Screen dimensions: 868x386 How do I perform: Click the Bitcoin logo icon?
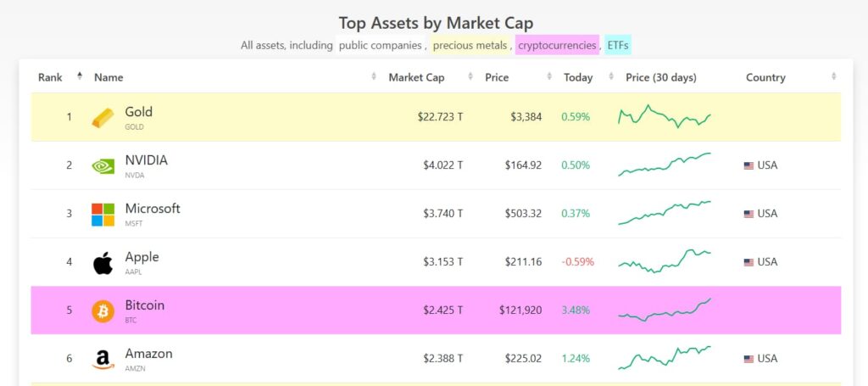pyautogui.click(x=103, y=311)
